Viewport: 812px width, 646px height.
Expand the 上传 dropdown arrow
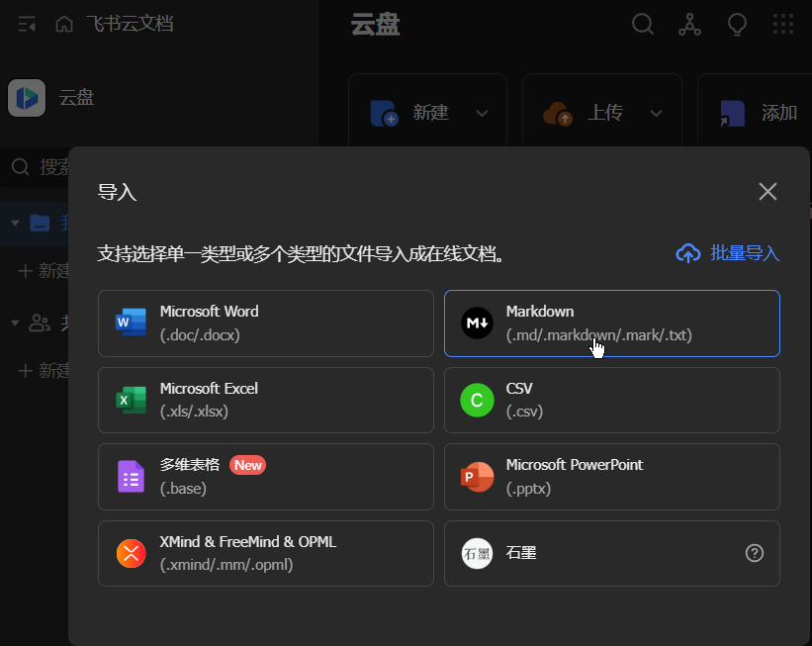click(x=656, y=113)
